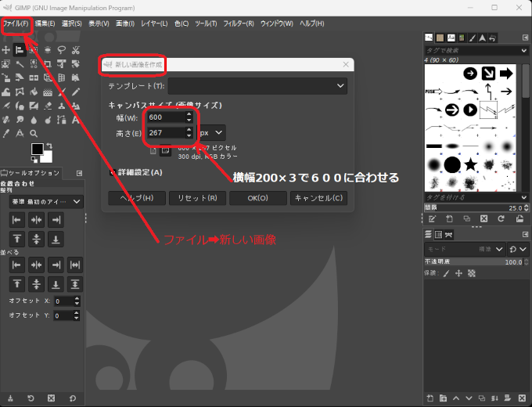
Task: Select landscape orientation in new image dialog
Action: pyautogui.click(x=165, y=150)
